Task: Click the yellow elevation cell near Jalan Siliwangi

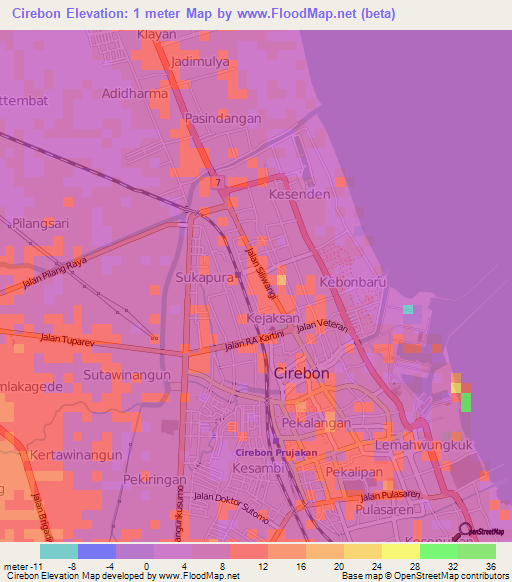Action: pos(281,280)
